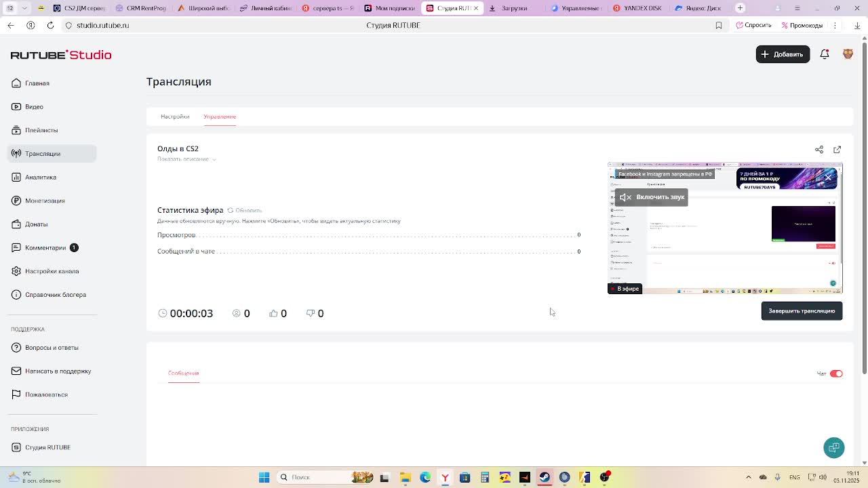Select the Сообщения chat tab

(x=183, y=373)
